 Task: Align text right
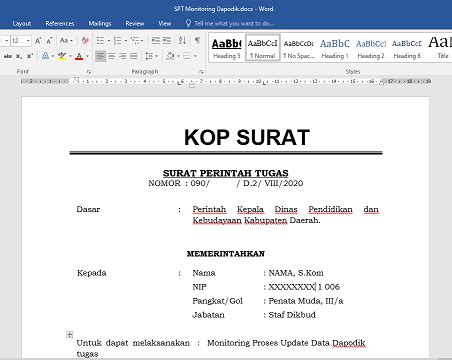click(123, 56)
